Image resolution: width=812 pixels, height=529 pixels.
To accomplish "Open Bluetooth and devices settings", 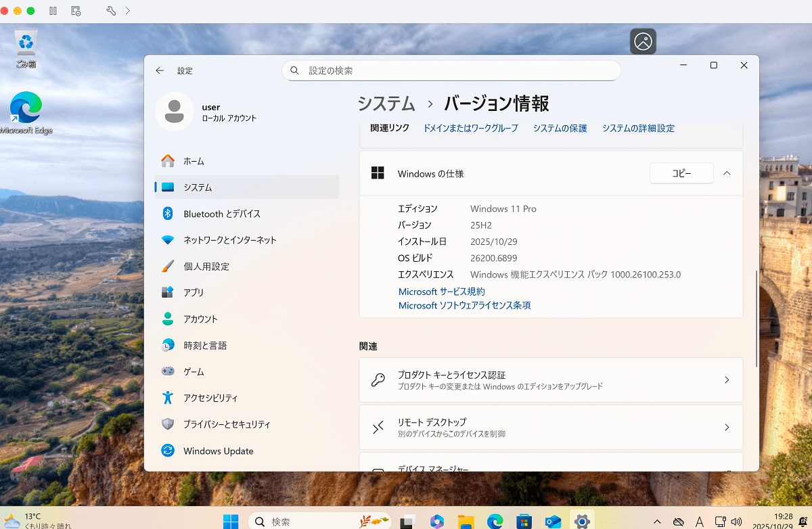I will [x=247, y=214].
